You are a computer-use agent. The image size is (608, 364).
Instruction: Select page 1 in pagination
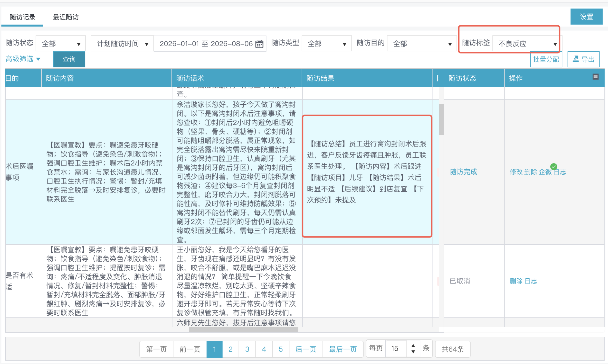[214, 349]
